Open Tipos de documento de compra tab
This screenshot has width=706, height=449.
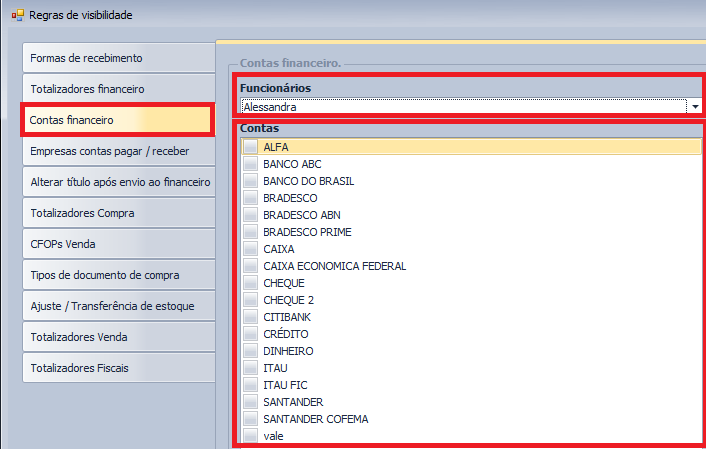tap(119, 275)
